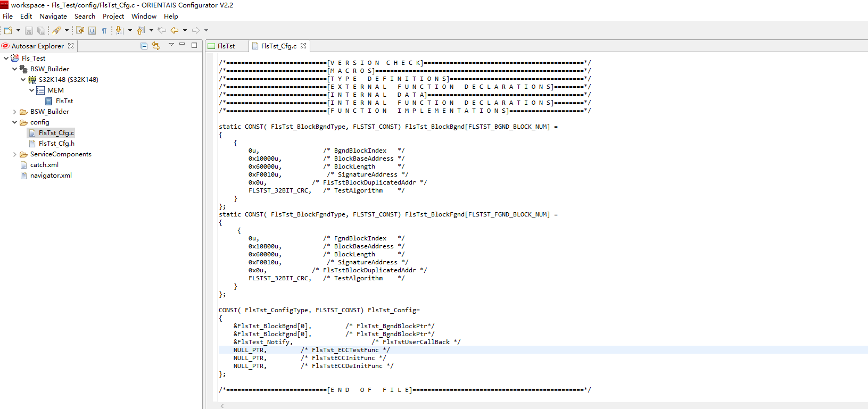Viewport: 868px width, 409px height.
Task: Open the Navigate menu
Action: (x=53, y=16)
